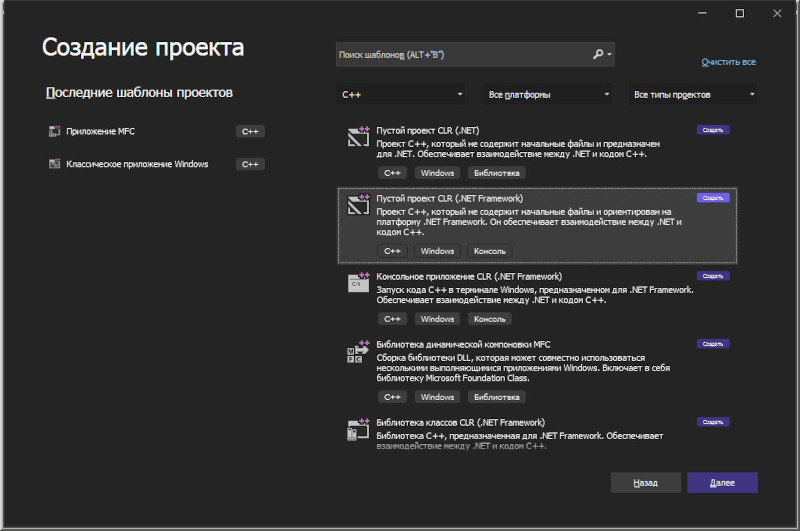Image resolution: width=800 pixels, height=531 pixels.
Task: Click the CLR Console App template icon
Action: point(358,282)
